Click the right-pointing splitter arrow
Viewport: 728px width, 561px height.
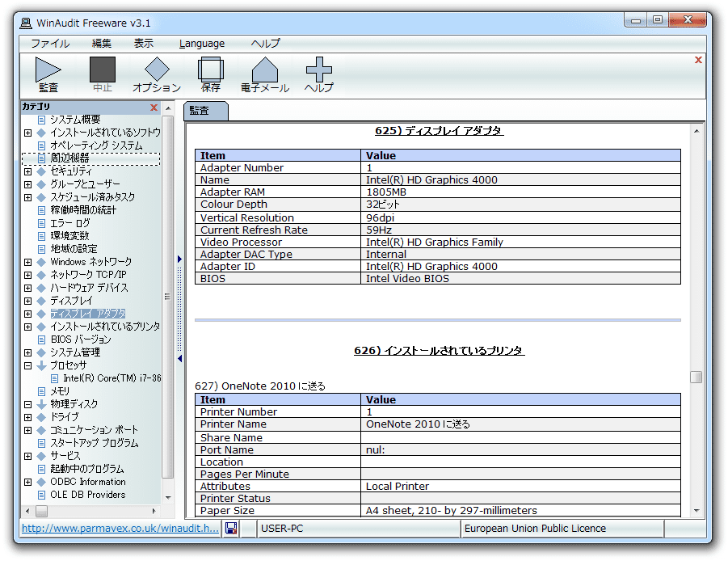(x=179, y=259)
